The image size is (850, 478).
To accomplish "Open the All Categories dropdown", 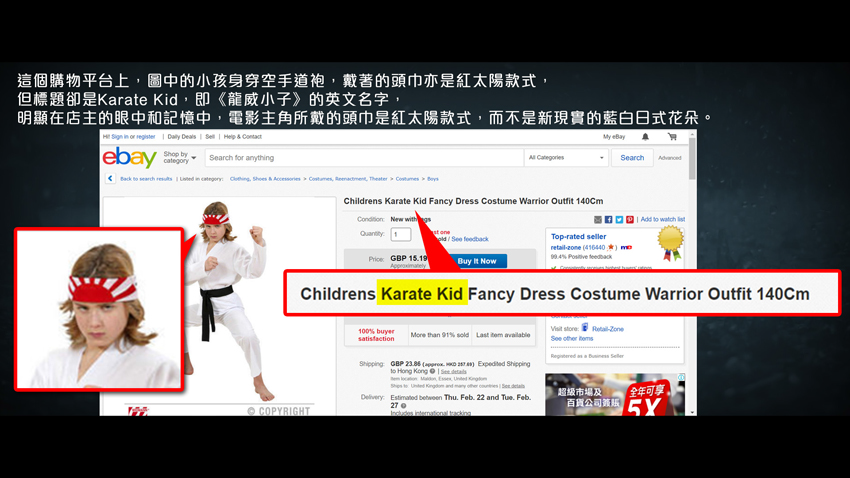I will pyautogui.click(x=566, y=158).
